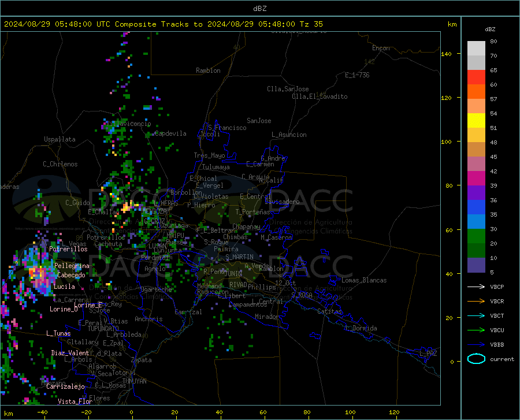Viewport: 520px width, 420px height.
Task: Click the 'Lomas_Blancas' map label
Action: tap(364, 280)
